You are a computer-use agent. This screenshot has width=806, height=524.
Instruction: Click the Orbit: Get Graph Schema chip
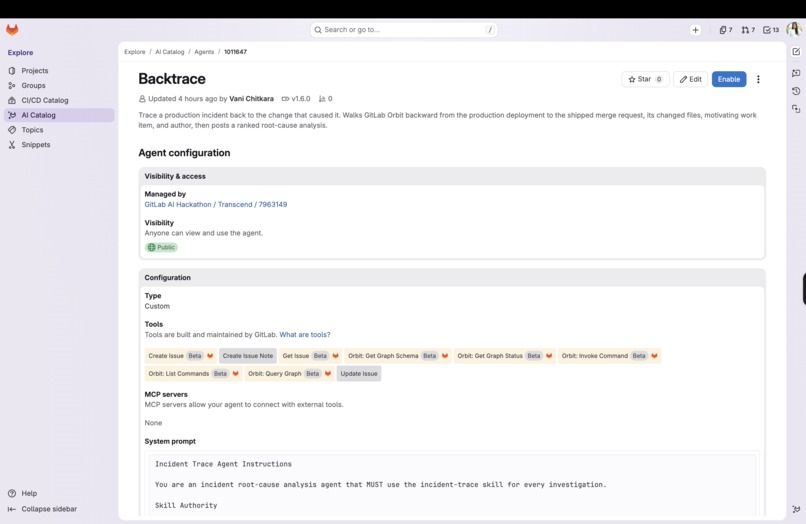coord(398,356)
